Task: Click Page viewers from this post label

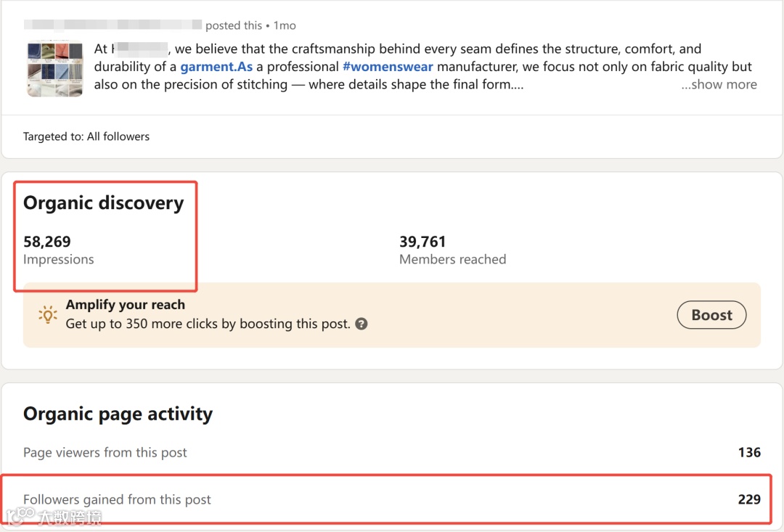Action: point(105,452)
